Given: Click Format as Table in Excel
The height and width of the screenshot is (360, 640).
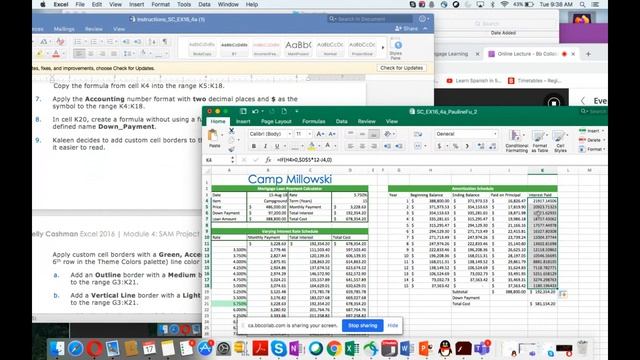Looking at the screenshot, I should point(539,141).
